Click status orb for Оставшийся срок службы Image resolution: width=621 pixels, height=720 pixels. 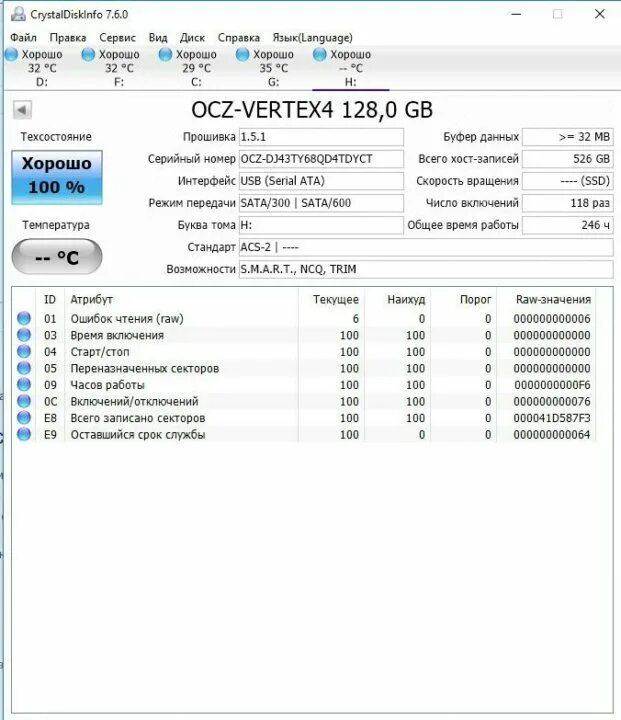[24, 434]
